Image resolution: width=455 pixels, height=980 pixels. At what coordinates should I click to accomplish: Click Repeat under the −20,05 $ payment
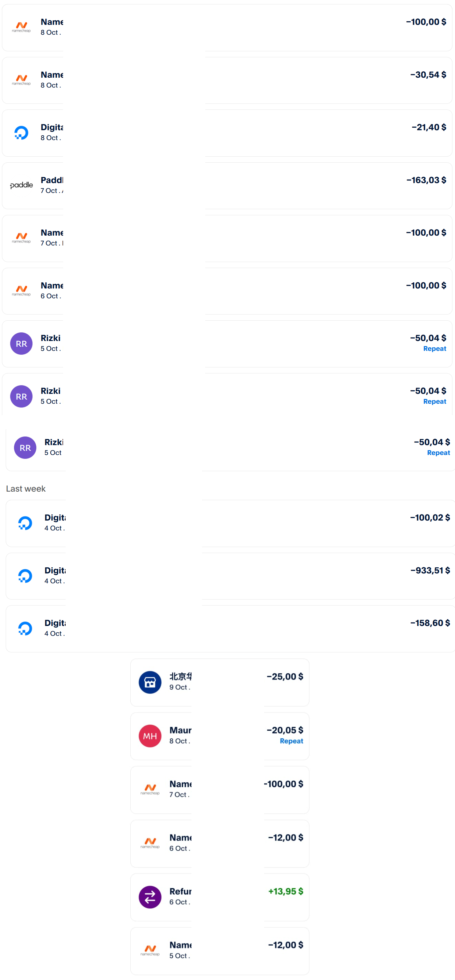[x=291, y=741]
